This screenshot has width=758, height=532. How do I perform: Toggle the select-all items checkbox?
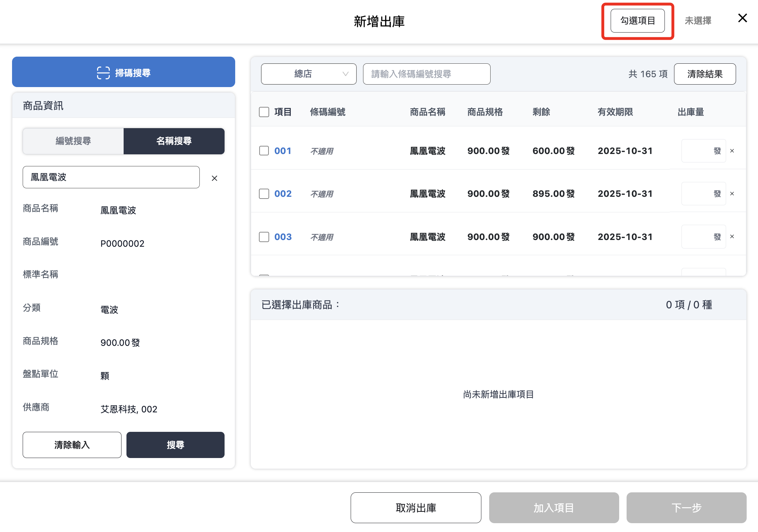point(264,112)
